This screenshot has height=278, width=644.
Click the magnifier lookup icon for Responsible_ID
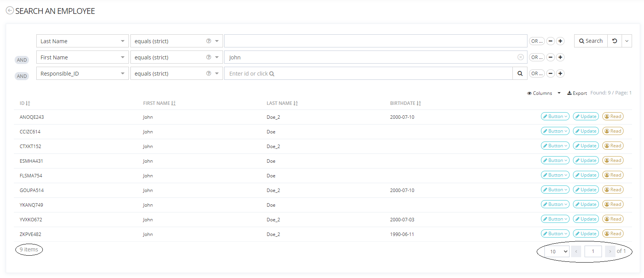point(520,74)
